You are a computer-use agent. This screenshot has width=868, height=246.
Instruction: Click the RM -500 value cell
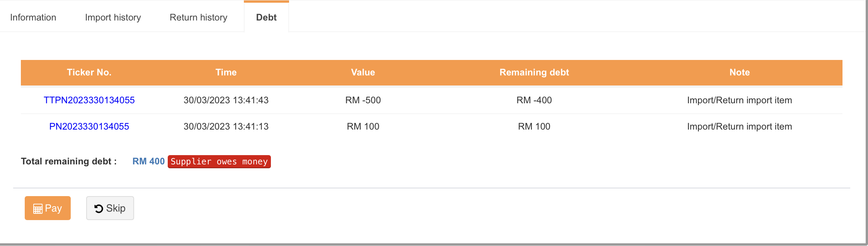click(363, 100)
